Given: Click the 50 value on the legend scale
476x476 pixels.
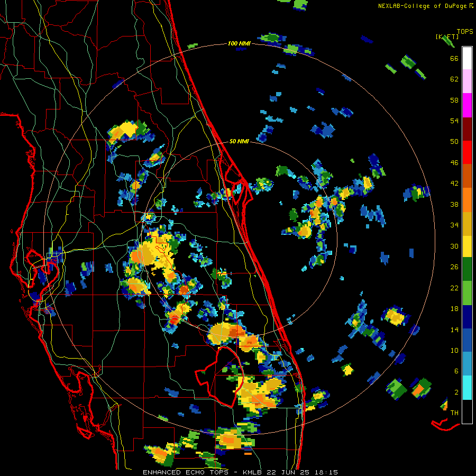Looking at the screenshot, I should (454, 141).
